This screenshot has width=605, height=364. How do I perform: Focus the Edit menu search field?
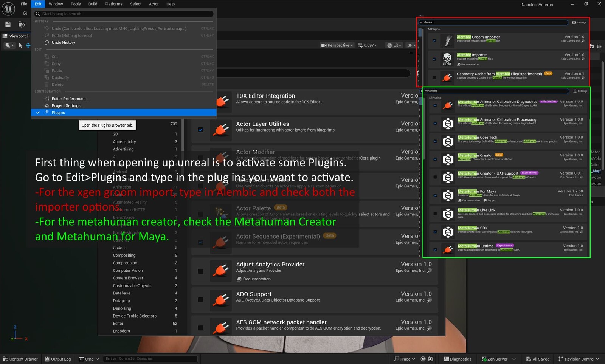[124, 14]
